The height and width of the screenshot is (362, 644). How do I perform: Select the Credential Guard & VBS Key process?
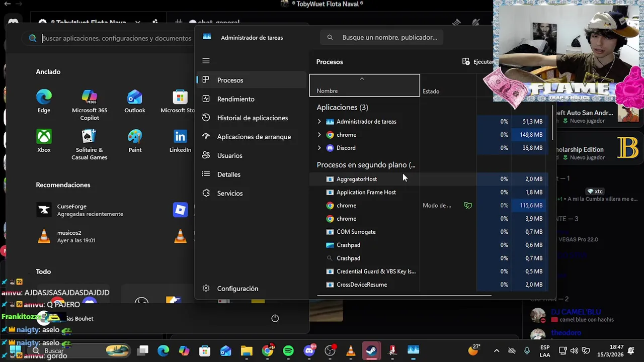[429, 271]
